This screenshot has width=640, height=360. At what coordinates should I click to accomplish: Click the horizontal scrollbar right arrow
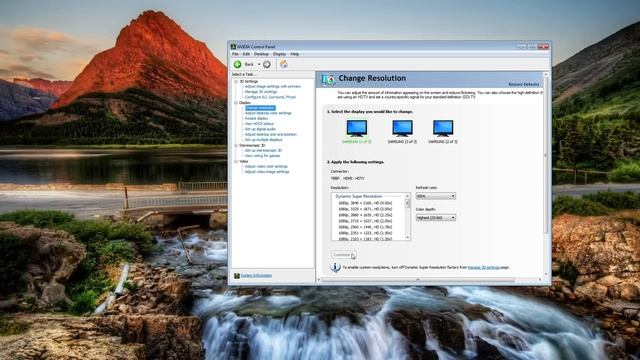point(540,280)
